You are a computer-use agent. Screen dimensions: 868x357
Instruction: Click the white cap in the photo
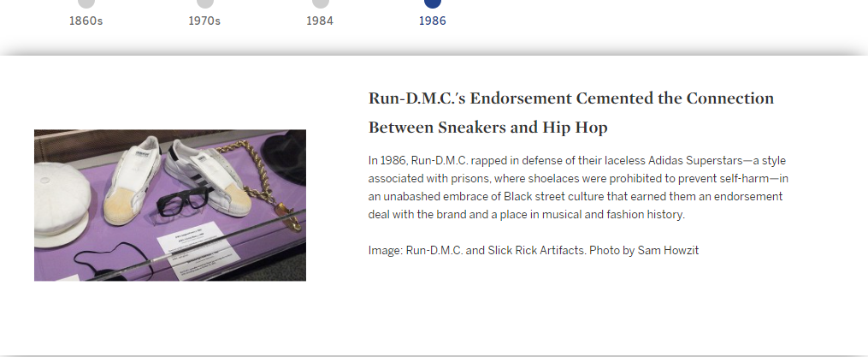62,204
